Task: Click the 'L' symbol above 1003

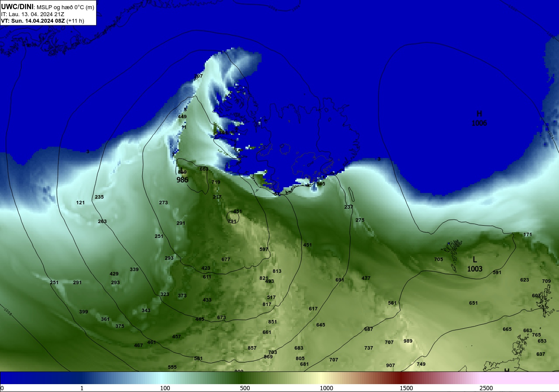Action: (x=475, y=259)
